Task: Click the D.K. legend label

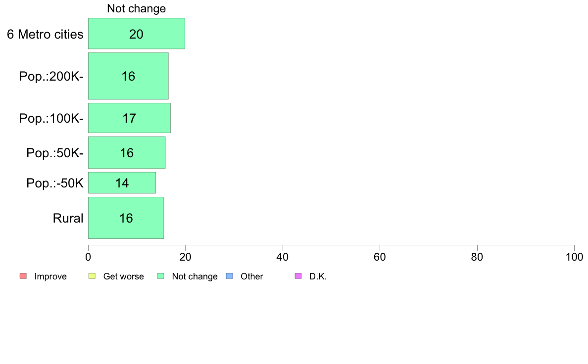Action: (x=318, y=276)
